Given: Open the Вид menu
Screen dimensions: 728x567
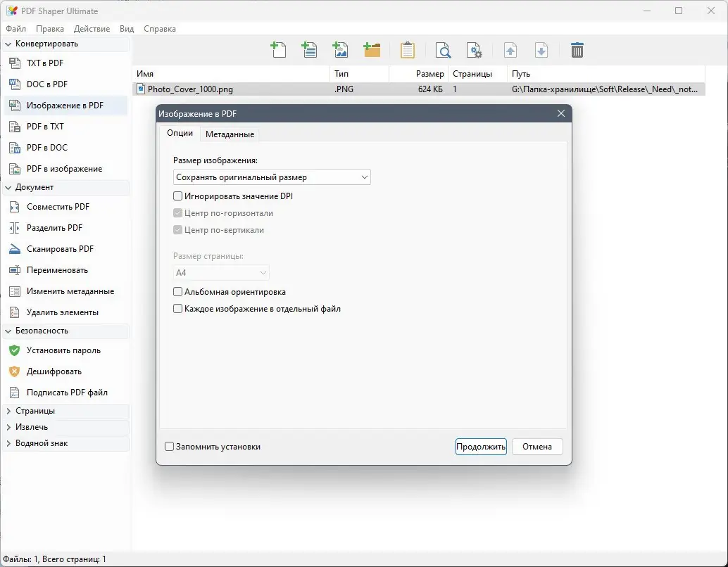Looking at the screenshot, I should [127, 29].
